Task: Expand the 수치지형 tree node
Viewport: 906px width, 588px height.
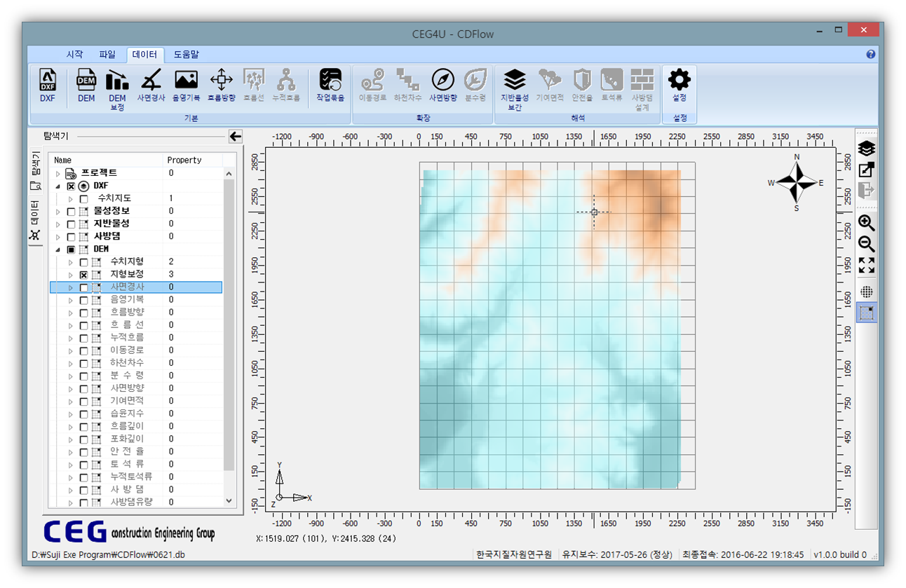Action: tap(70, 261)
